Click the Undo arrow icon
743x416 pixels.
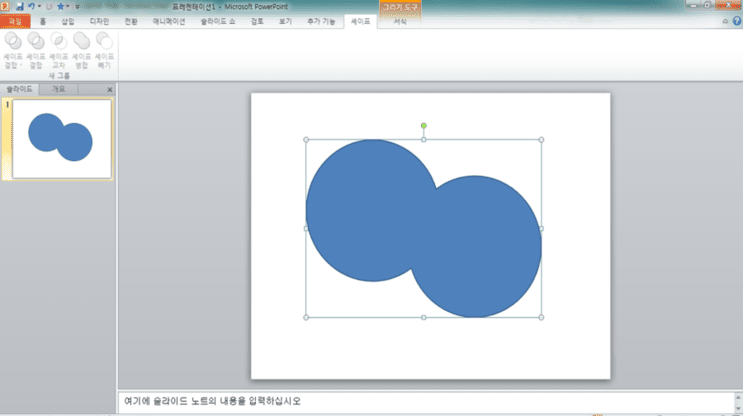[31, 7]
